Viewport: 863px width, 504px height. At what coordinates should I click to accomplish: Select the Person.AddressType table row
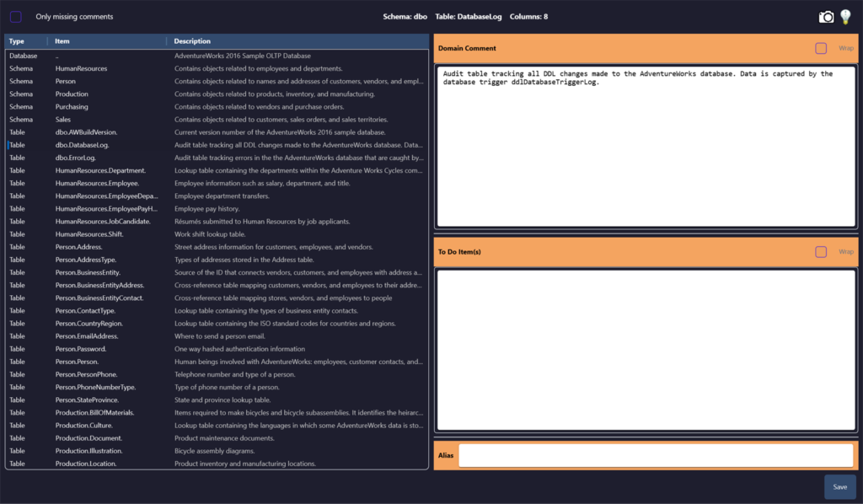[217, 260]
